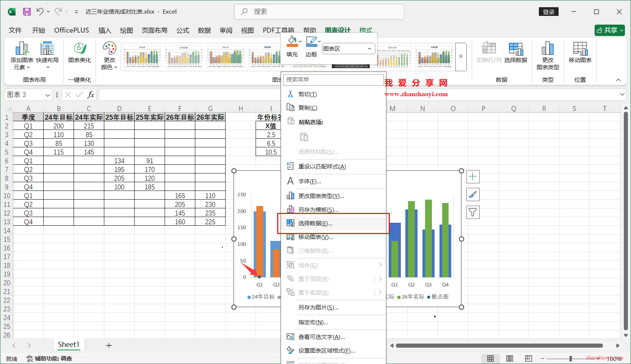Click the Insert Function fx icon
Image resolution: width=631 pixels, height=364 pixels.
coord(91,95)
